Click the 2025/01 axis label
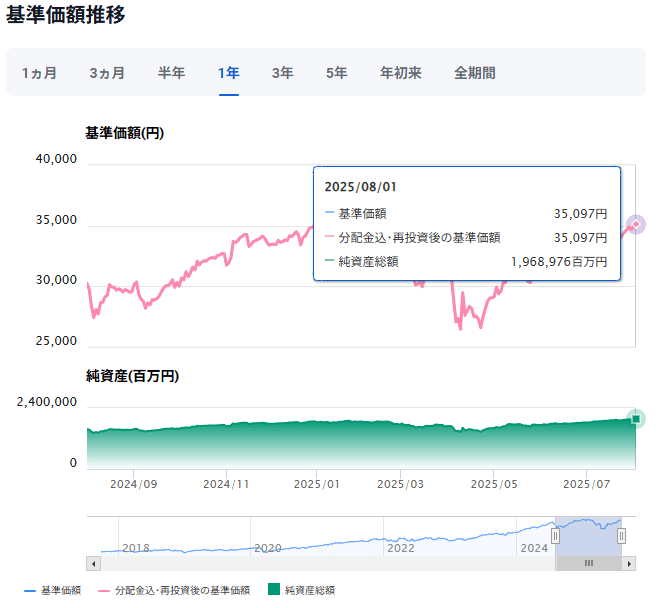Image resolution: width=663 pixels, height=608 pixels. pyautogui.click(x=317, y=485)
